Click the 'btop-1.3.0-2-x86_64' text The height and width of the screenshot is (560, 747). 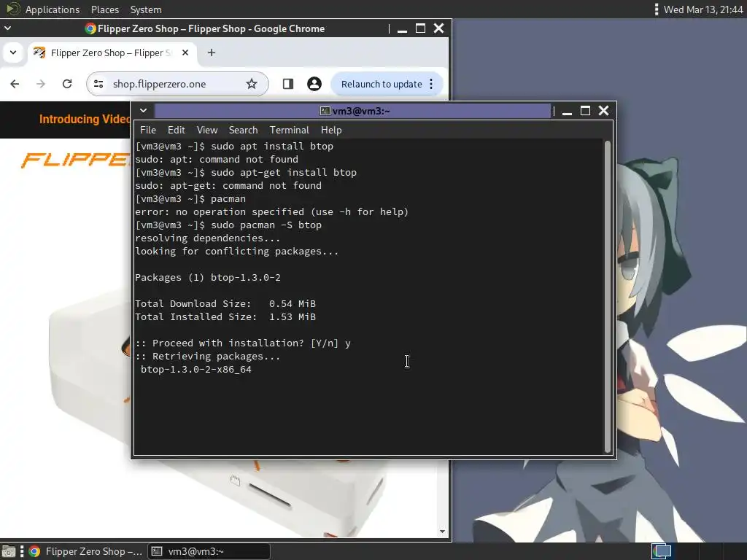pos(196,369)
